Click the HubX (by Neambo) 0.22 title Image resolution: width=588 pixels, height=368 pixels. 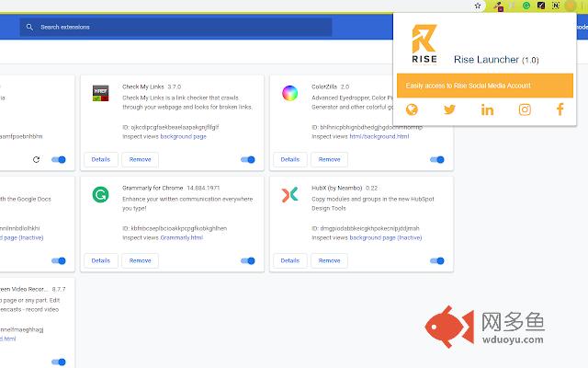coord(345,188)
